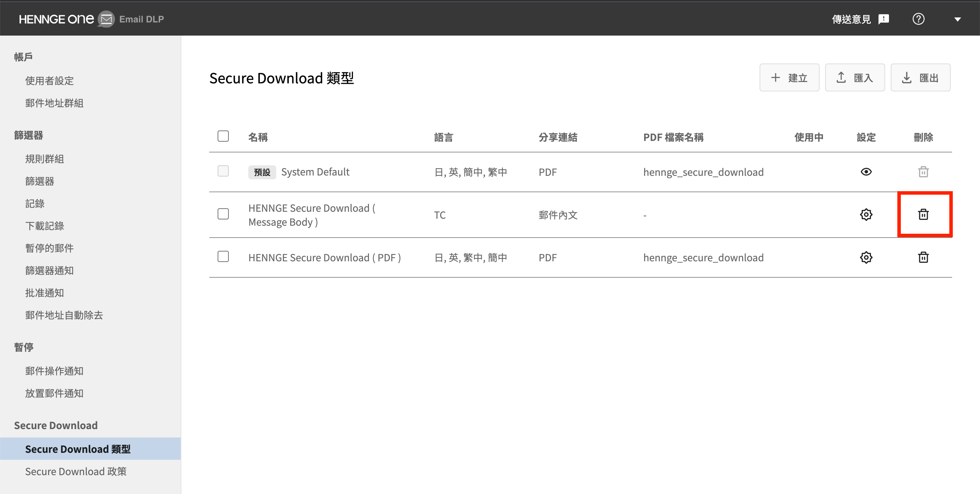Check the Message Body row checkbox
Image resolution: width=980 pixels, height=494 pixels.
click(x=223, y=214)
